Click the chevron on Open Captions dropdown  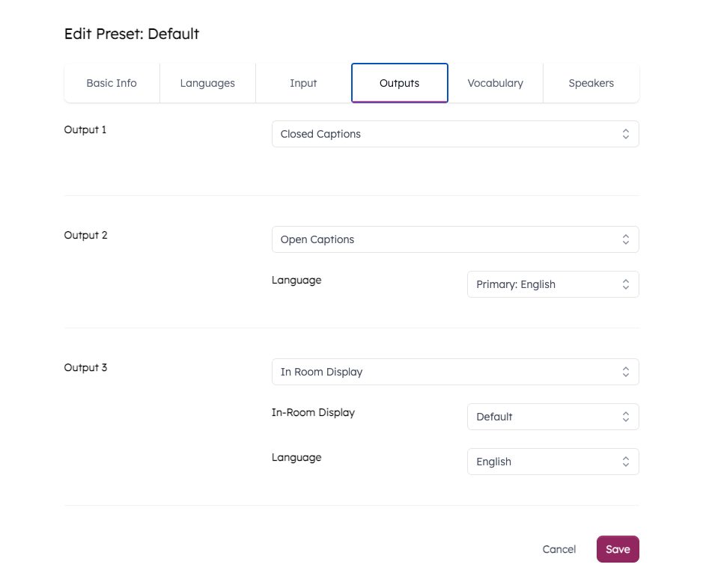pyautogui.click(x=626, y=239)
